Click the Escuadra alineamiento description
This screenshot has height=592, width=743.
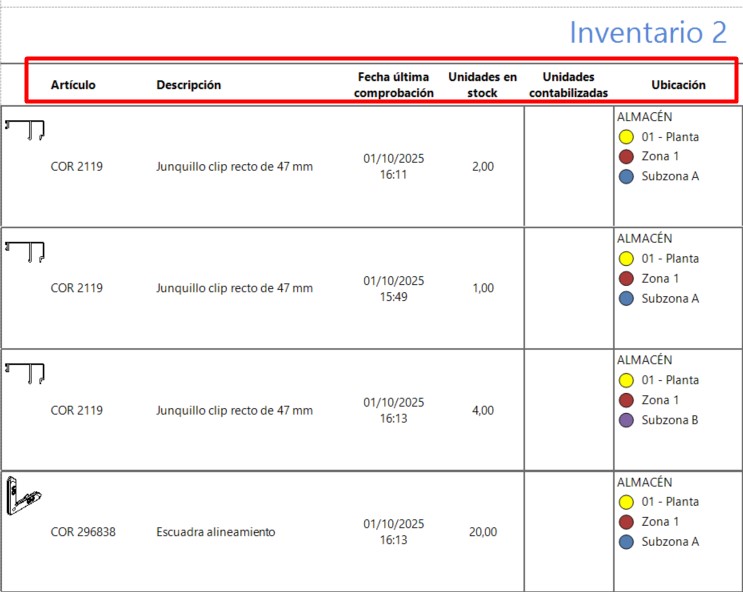click(216, 532)
